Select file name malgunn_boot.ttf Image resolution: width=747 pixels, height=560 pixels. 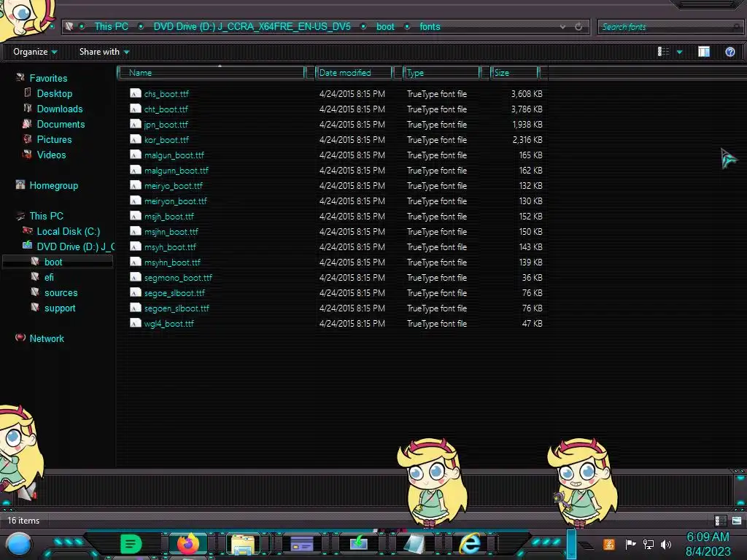point(177,171)
